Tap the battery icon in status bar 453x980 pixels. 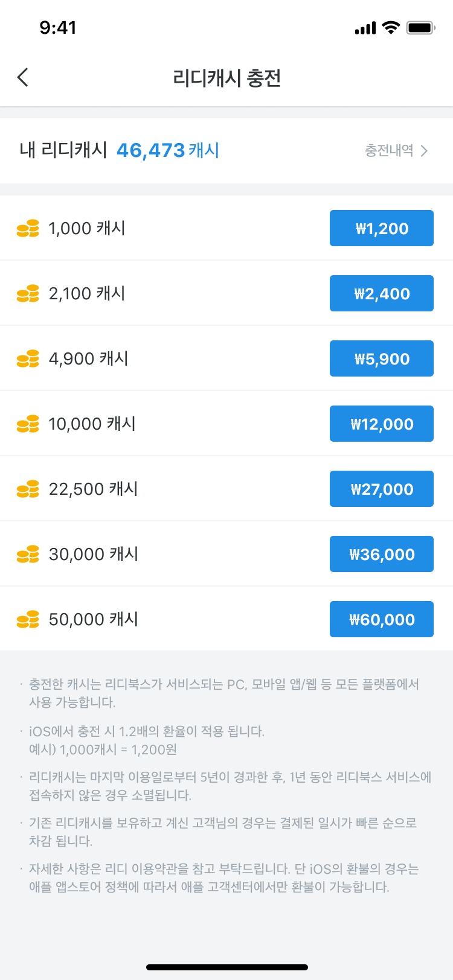tap(421, 28)
